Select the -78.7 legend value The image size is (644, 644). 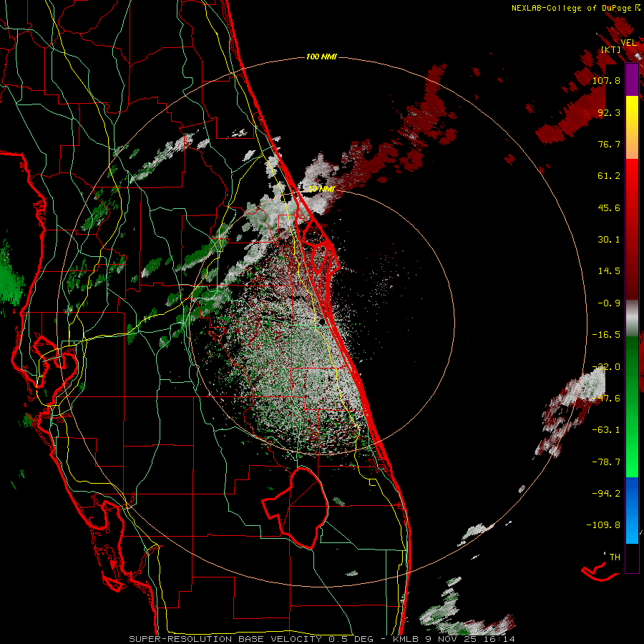tap(606, 462)
